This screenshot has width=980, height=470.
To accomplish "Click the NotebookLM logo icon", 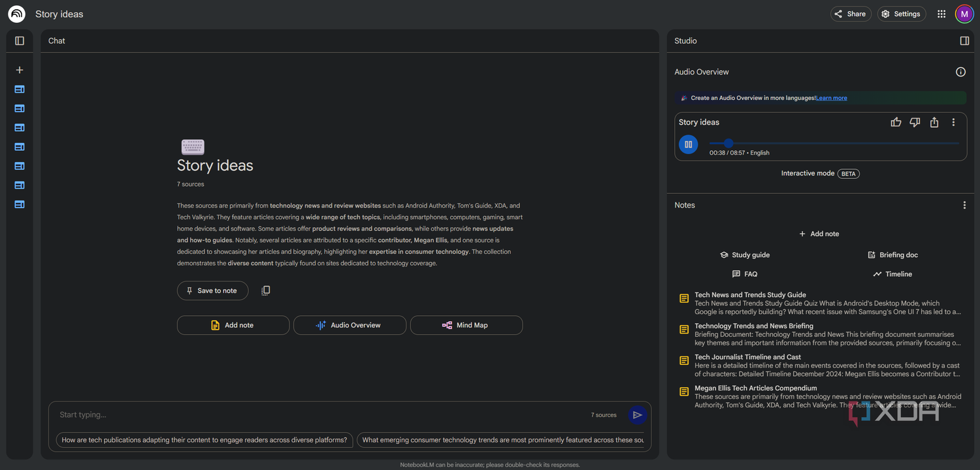I will click(x=17, y=14).
